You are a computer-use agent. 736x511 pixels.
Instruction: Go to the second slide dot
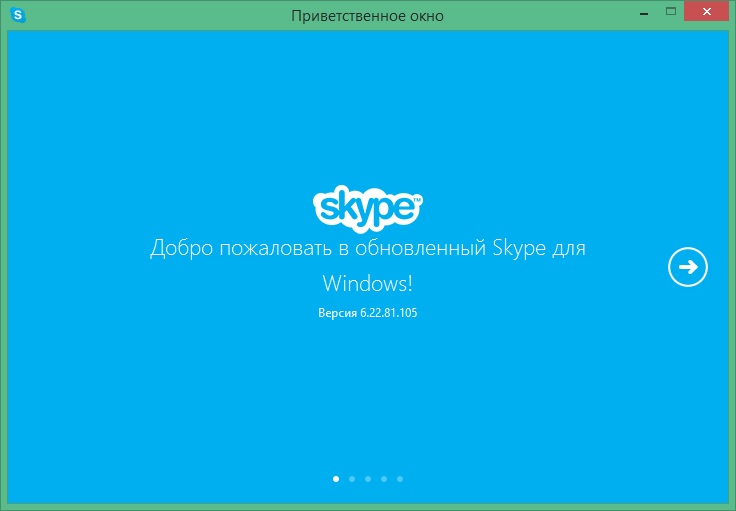(x=352, y=479)
